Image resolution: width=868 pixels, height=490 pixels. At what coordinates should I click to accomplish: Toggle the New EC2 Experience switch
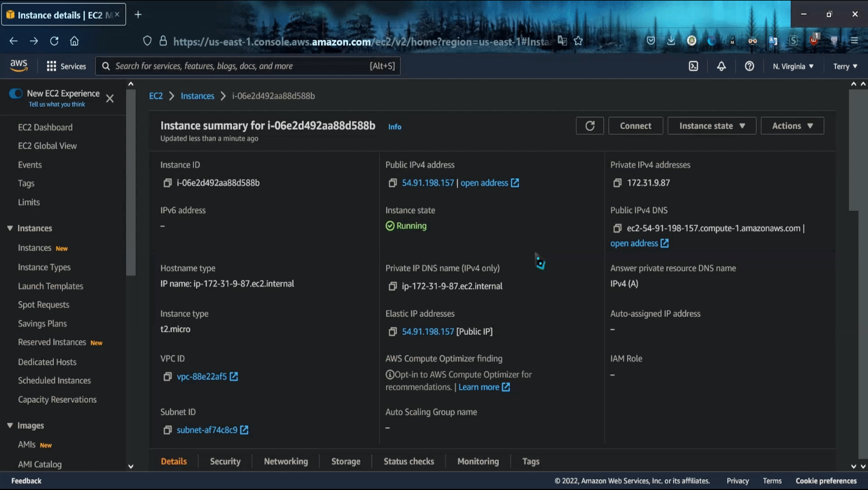coord(16,93)
